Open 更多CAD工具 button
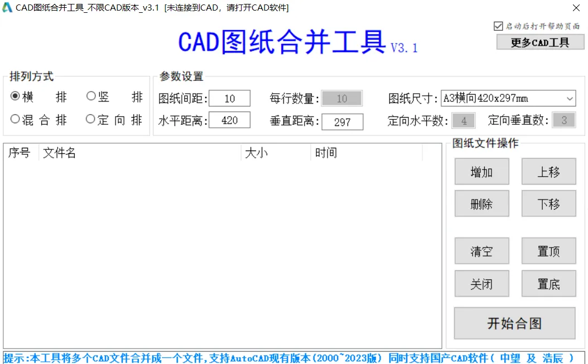Viewport: 588px width, 364px height. tap(540, 42)
